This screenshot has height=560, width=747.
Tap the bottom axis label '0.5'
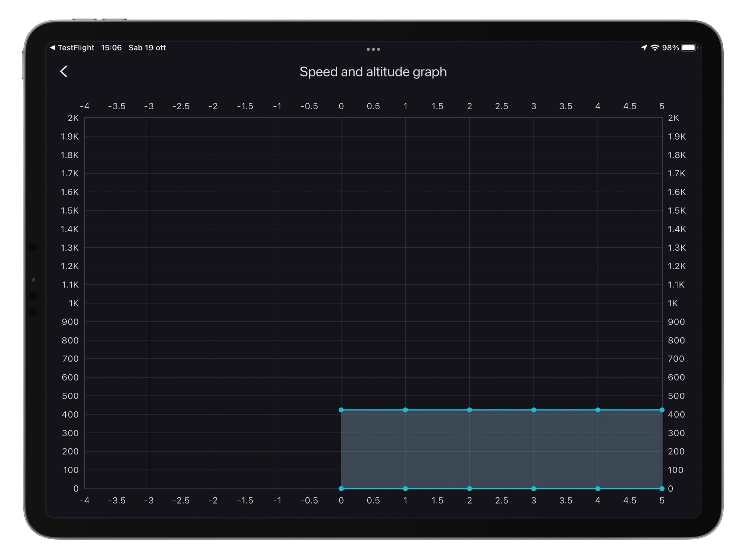pyautogui.click(x=373, y=500)
